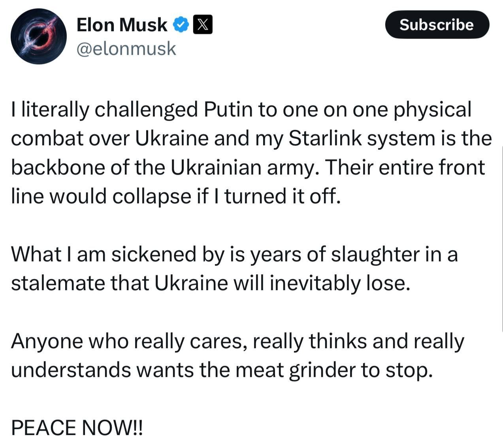
Task: Open Elon Musk's profile avatar picture
Action: pyautogui.click(x=38, y=36)
